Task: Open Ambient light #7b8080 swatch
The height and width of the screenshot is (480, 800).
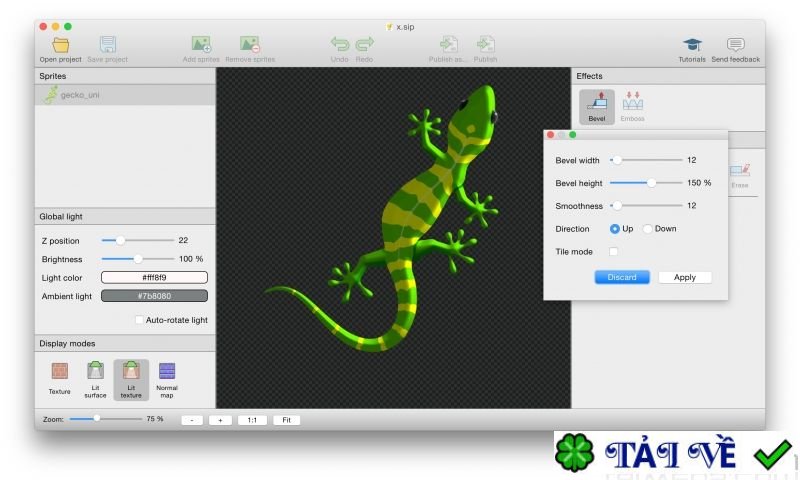Action: pyautogui.click(x=154, y=296)
